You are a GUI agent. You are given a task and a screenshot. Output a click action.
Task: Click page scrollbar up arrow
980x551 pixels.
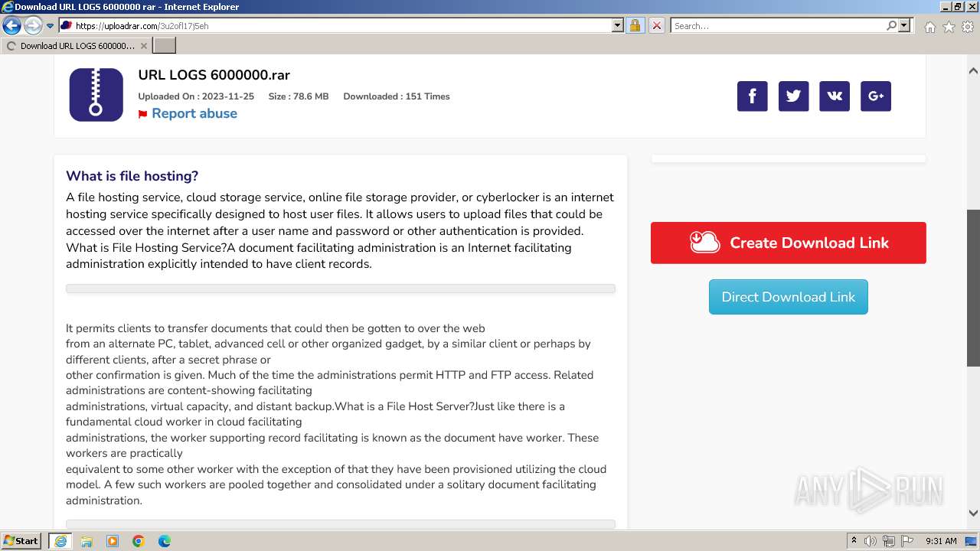coord(973,70)
